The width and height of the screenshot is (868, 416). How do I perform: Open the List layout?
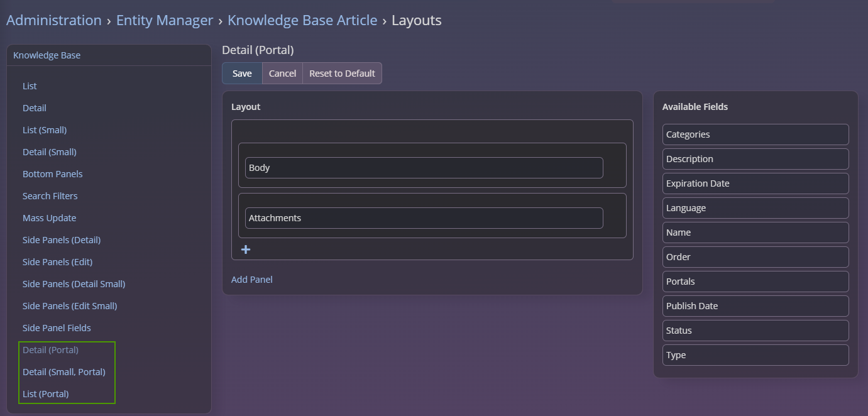[x=30, y=86]
